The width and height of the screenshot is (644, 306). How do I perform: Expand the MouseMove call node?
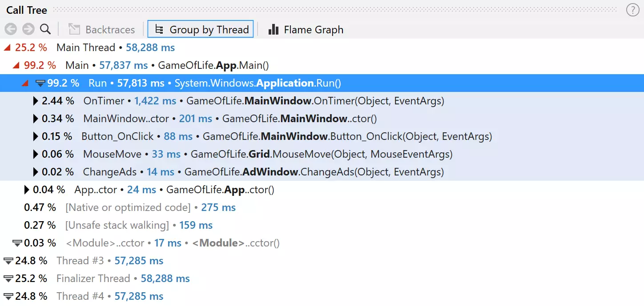coord(36,154)
